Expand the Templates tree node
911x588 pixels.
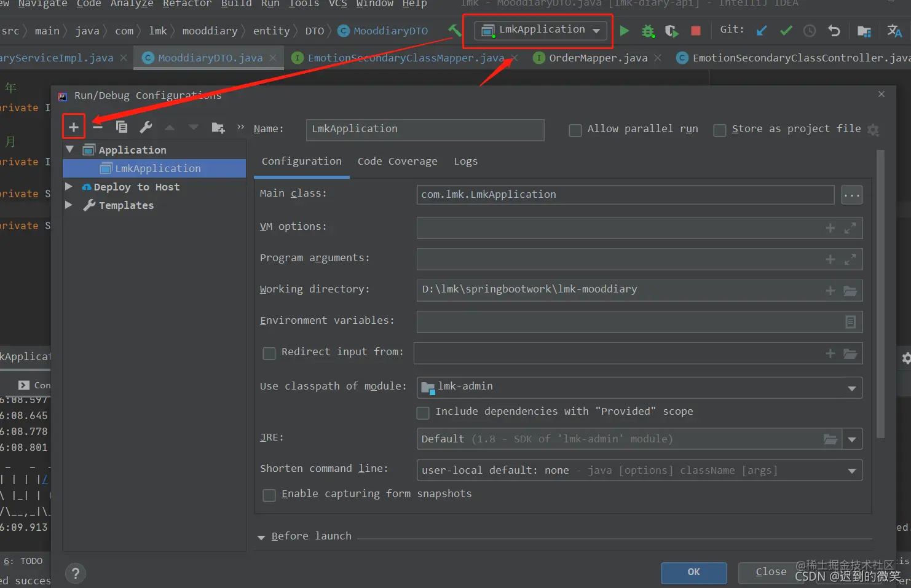(x=69, y=205)
